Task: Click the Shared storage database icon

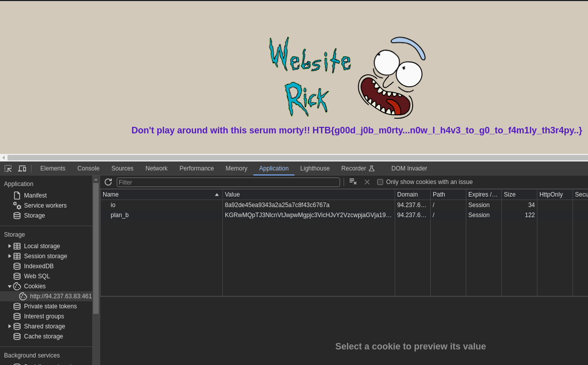Action: [x=17, y=326]
